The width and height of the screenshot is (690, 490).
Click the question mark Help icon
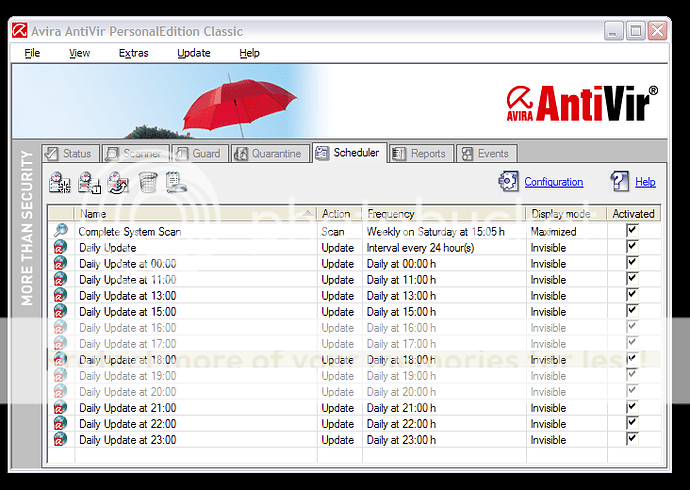coord(620,182)
